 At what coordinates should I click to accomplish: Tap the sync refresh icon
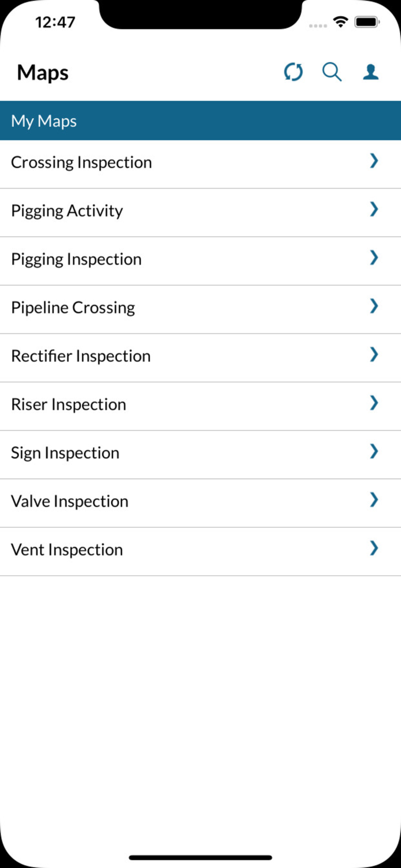coord(293,72)
